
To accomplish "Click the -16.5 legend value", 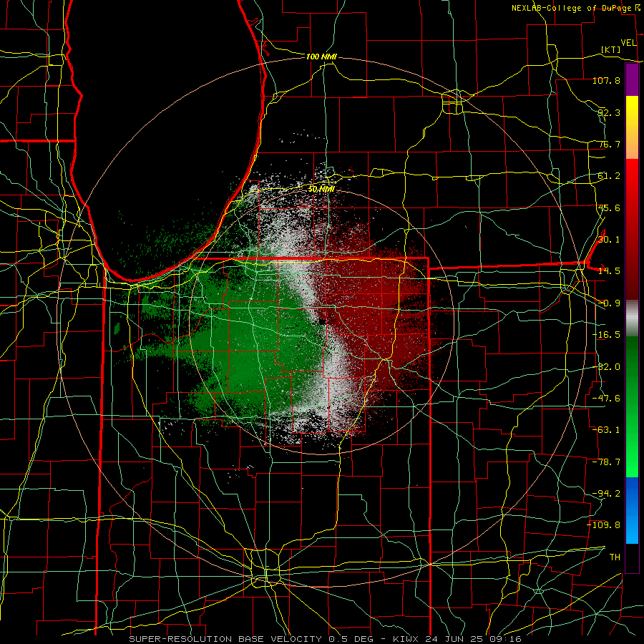I will [606, 335].
